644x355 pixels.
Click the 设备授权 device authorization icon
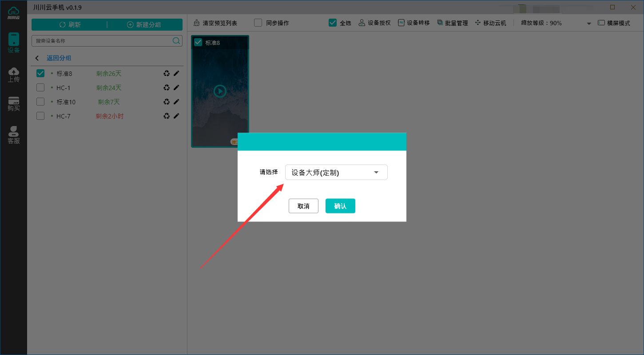coord(361,23)
